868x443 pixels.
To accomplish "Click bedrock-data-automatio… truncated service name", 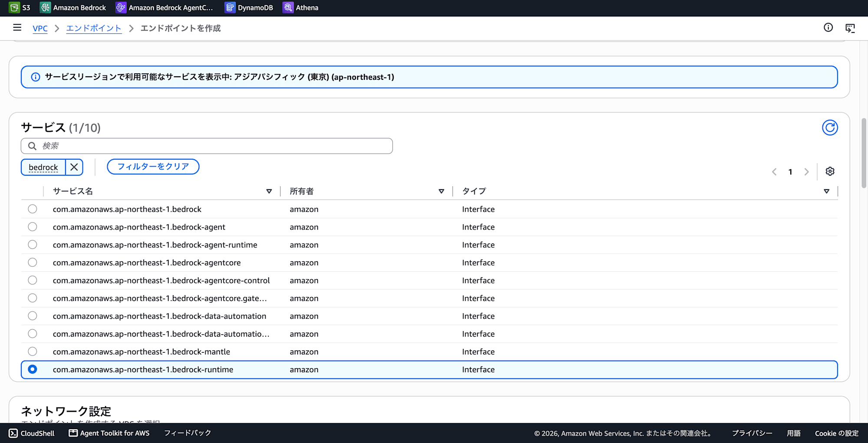I will click(161, 334).
